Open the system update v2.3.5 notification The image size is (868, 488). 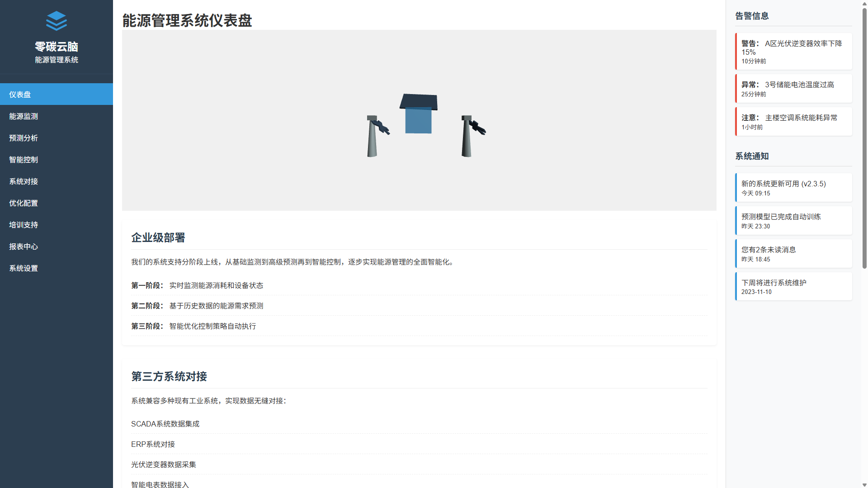click(x=793, y=188)
